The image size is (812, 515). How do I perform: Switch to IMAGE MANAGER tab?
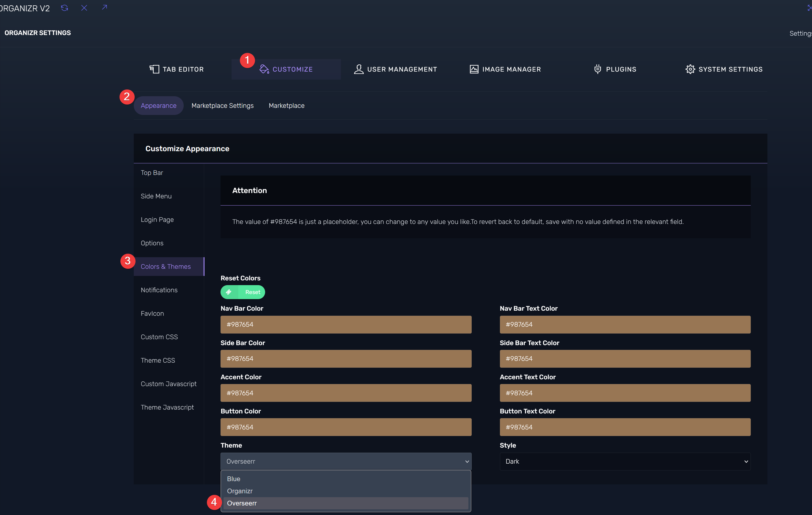pyautogui.click(x=505, y=69)
